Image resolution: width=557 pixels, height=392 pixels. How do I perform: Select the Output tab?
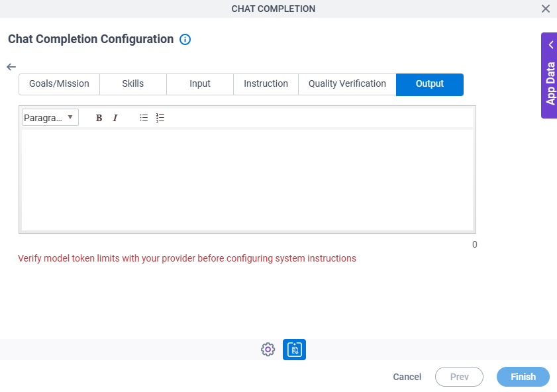429,85
